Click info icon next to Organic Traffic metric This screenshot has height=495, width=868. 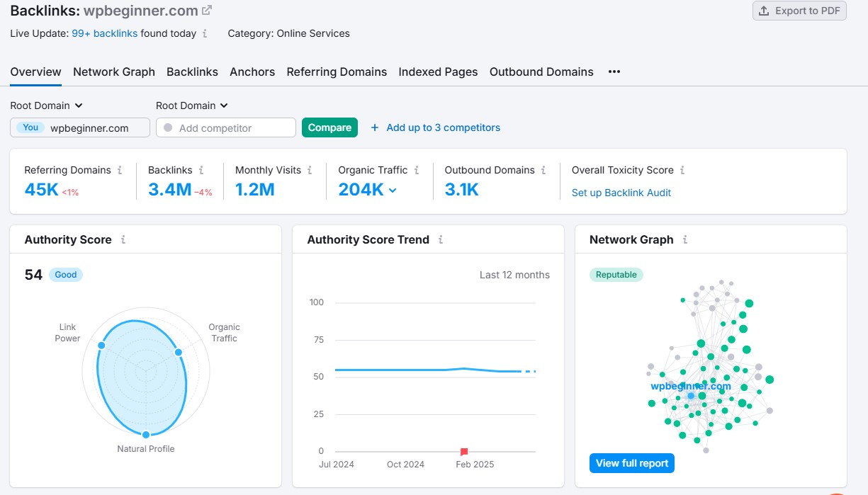pyautogui.click(x=417, y=170)
